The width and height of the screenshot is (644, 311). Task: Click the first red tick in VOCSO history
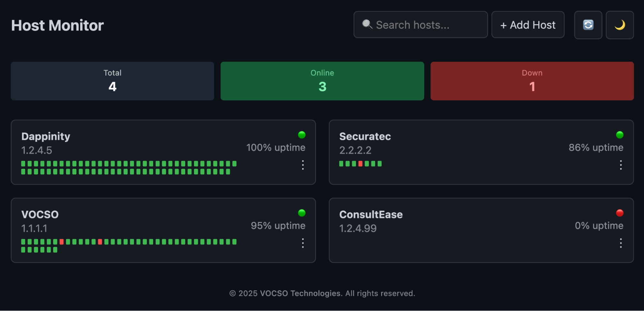pos(62,242)
